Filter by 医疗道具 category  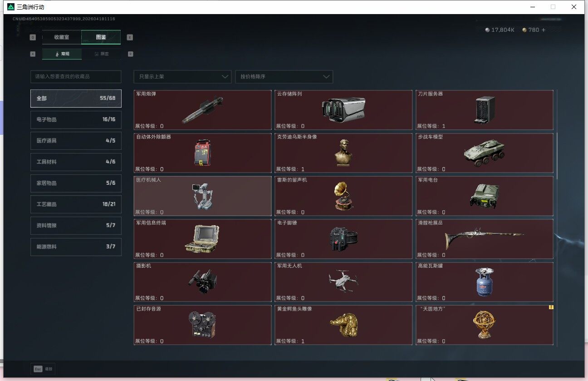[x=76, y=141]
